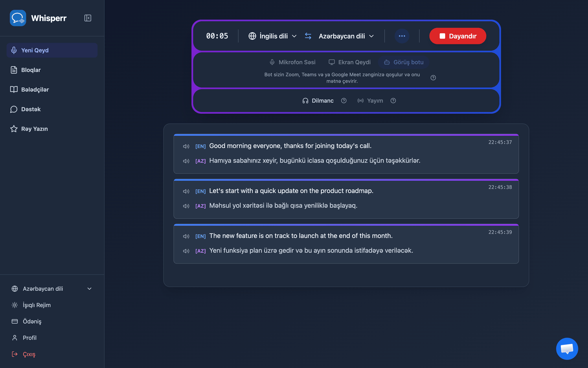Open the three-dots more options menu
Screen dimensions: 588x368
[x=402, y=36]
